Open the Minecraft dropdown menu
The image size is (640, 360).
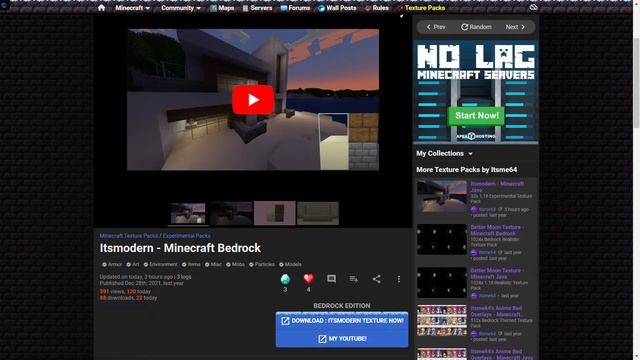(x=132, y=8)
